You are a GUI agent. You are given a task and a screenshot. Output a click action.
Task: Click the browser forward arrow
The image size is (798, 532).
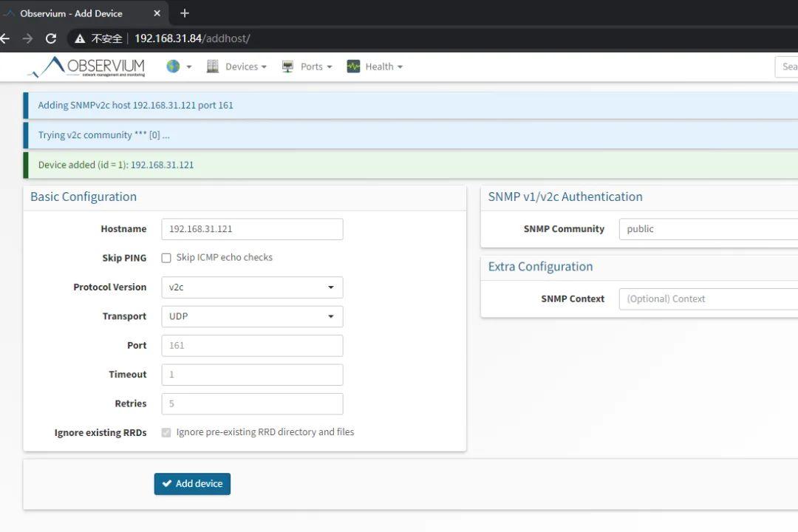point(28,38)
